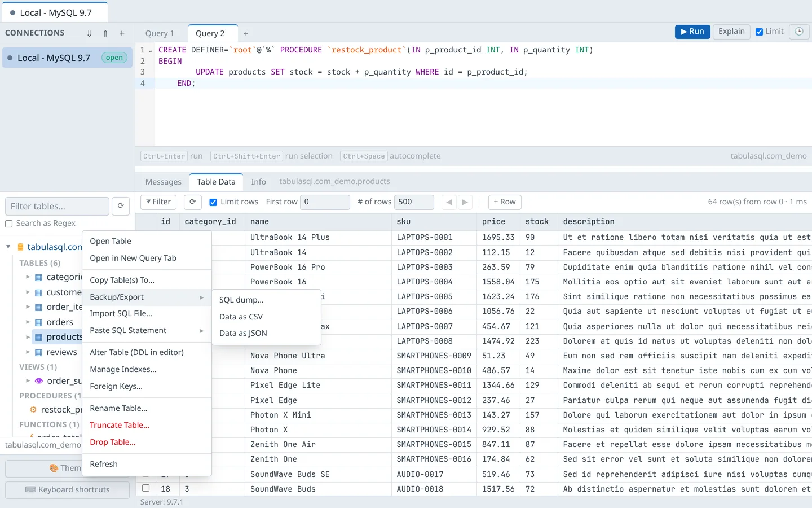Image resolution: width=812 pixels, height=508 pixels.
Task: Expand the customers table node
Action: pos(28,292)
